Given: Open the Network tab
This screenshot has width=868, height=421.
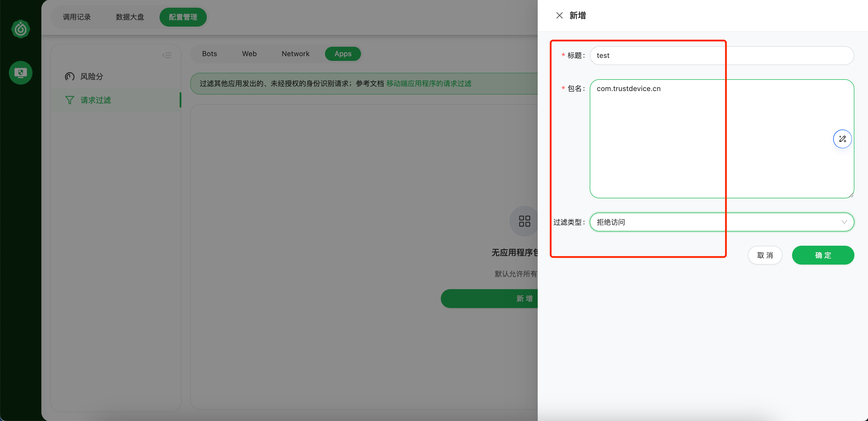Looking at the screenshot, I should 295,54.
